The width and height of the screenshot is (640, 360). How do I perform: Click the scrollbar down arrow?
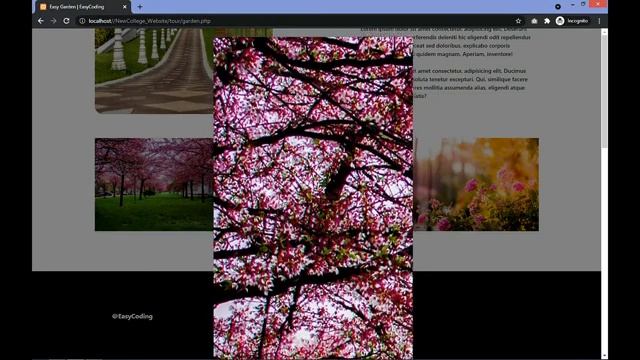[x=604, y=356]
